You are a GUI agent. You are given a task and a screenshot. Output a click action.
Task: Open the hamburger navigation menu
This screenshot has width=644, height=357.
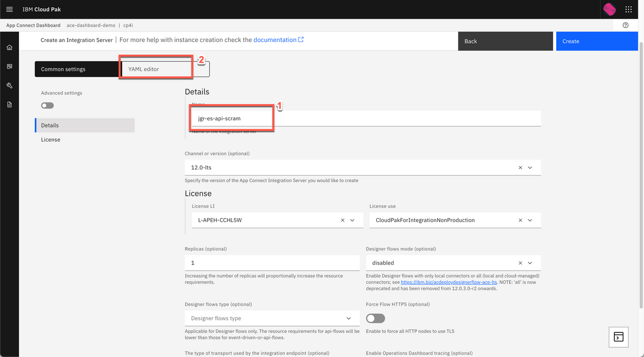coord(9,9)
